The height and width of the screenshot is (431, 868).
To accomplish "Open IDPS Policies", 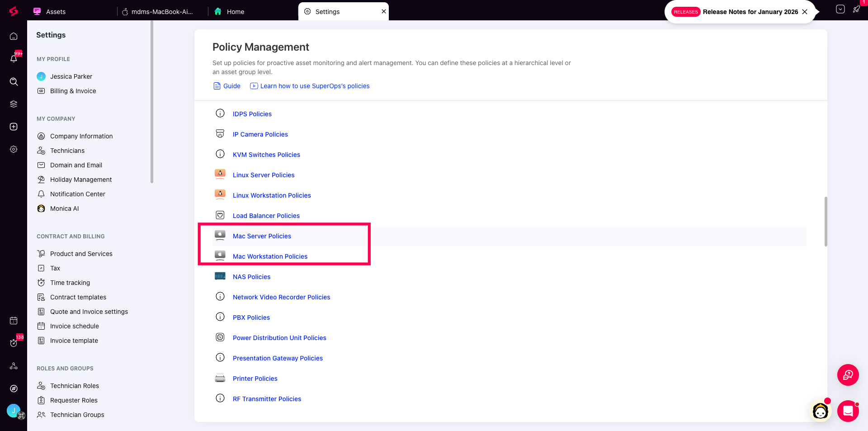I will tap(252, 114).
